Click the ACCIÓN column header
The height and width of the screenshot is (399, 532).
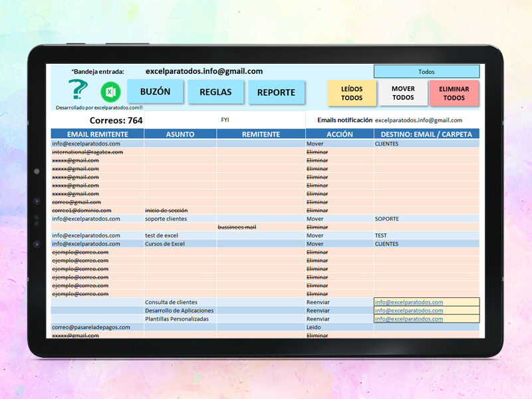pyautogui.click(x=340, y=134)
